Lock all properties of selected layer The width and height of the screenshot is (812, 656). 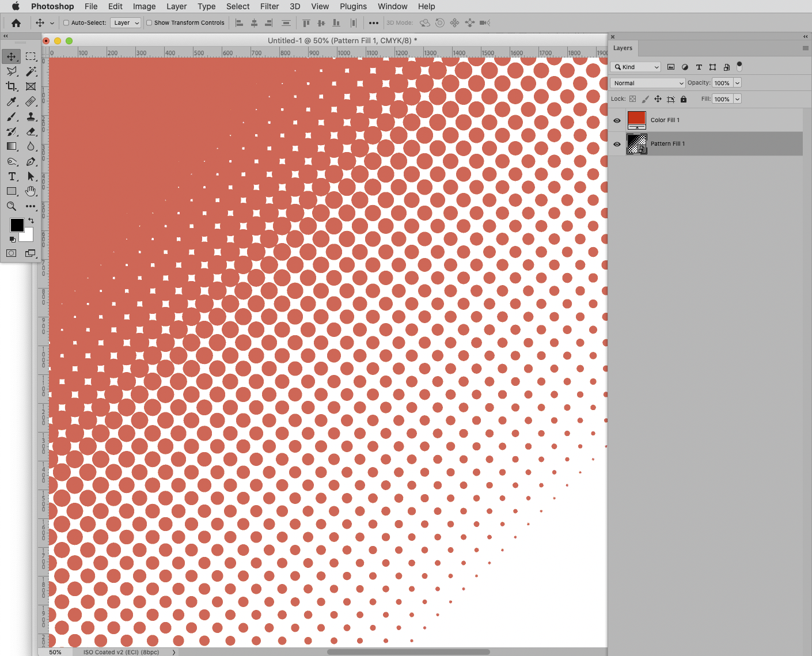tap(684, 98)
